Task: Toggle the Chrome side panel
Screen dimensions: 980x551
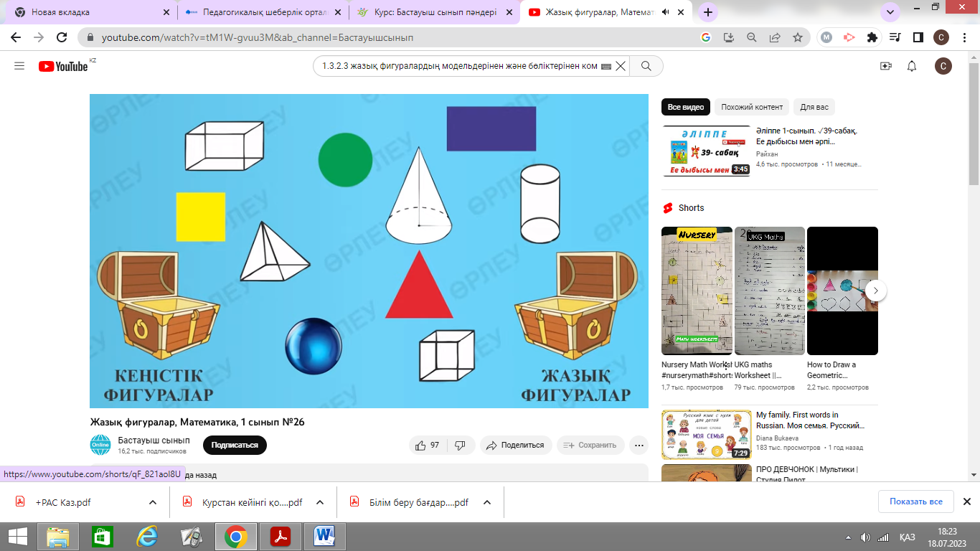Action: click(918, 37)
